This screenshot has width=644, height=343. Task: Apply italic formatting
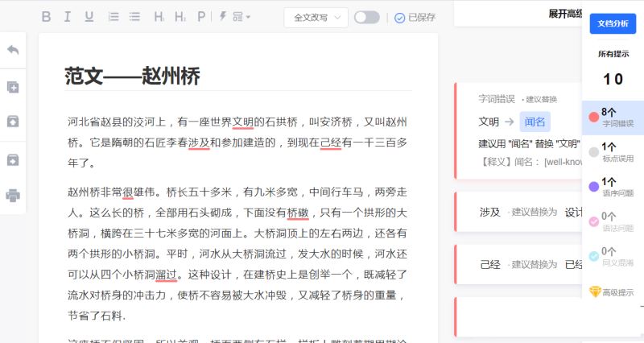[x=68, y=17]
